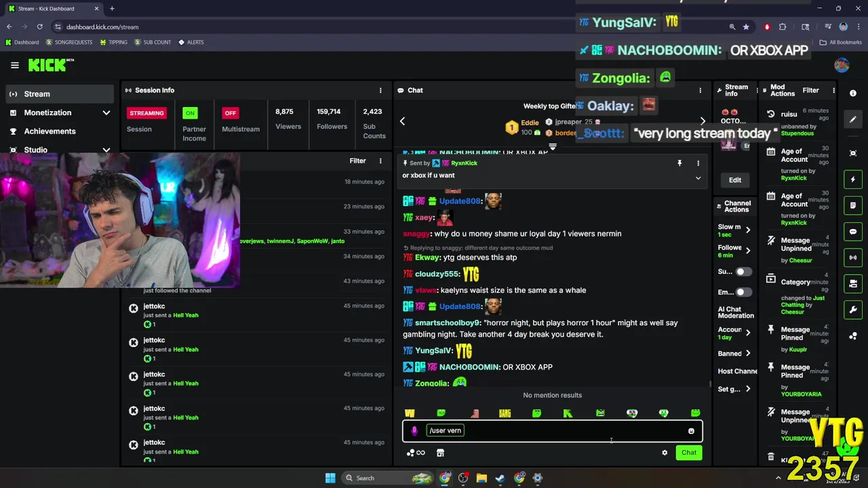Viewport: 868px width, 488px height.
Task: Expand the pinned message chevron
Action: pyautogui.click(x=698, y=178)
